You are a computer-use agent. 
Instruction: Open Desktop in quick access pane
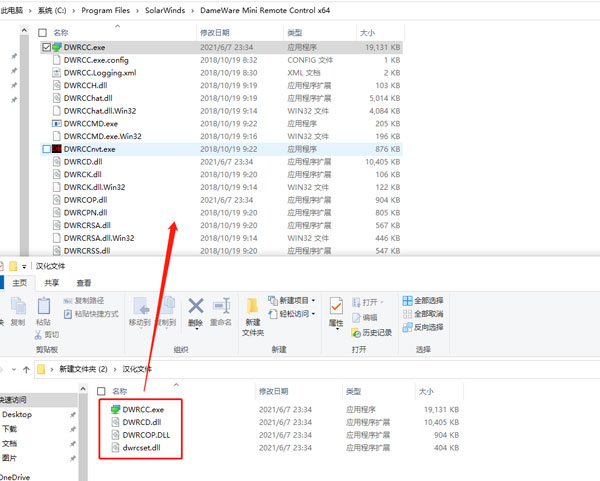[x=17, y=414]
